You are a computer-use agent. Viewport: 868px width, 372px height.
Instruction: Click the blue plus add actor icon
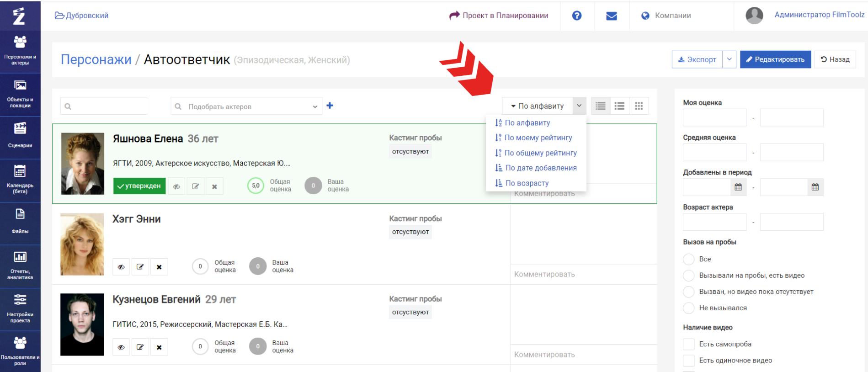click(x=330, y=106)
